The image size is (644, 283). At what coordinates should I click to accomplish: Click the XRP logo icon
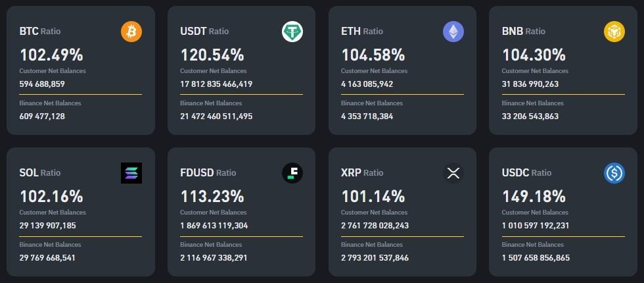click(x=453, y=172)
